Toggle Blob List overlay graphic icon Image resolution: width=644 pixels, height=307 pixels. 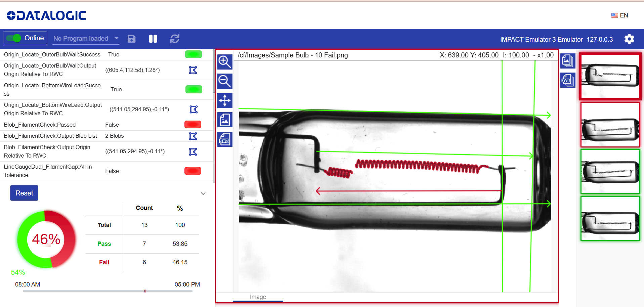coord(193,136)
